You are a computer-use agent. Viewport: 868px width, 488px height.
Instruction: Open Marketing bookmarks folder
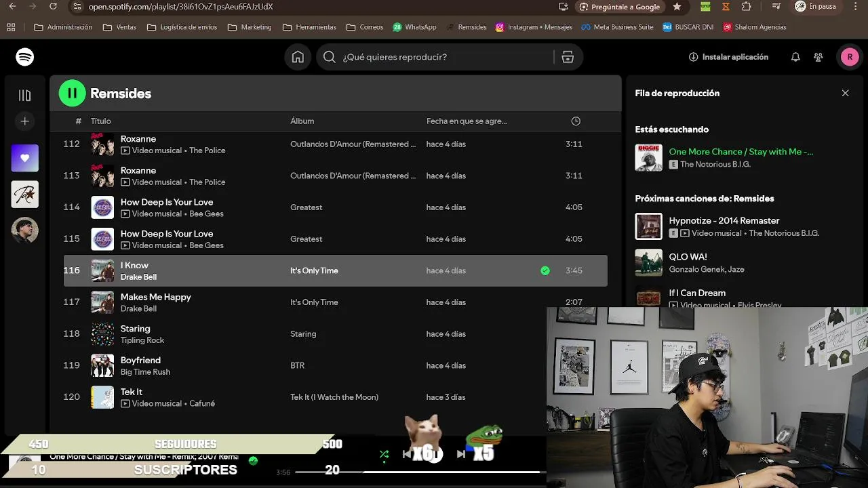(250, 27)
